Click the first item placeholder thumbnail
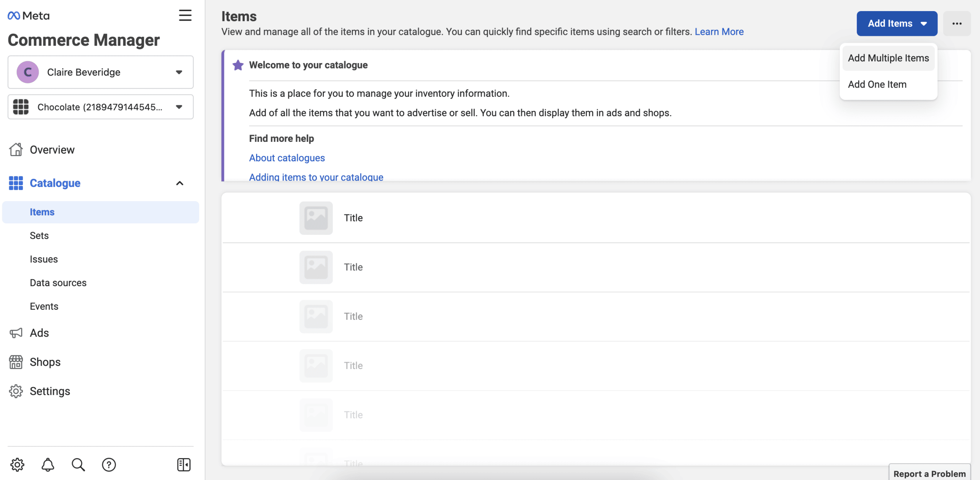Viewport: 980px width, 480px height. click(316, 218)
